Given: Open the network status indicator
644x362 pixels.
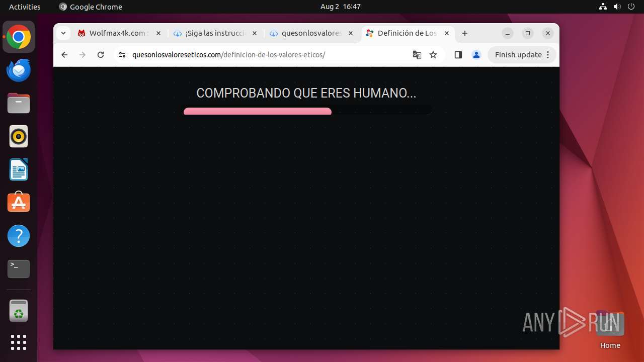Looking at the screenshot, I should pyautogui.click(x=603, y=7).
